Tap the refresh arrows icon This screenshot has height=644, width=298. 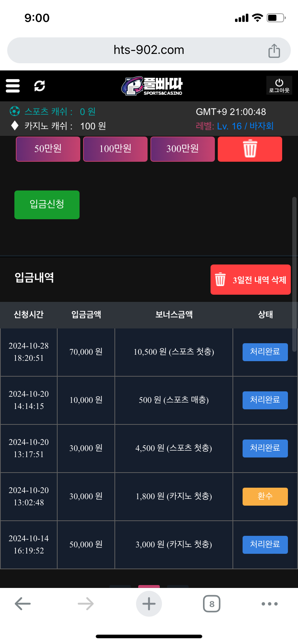(39, 86)
